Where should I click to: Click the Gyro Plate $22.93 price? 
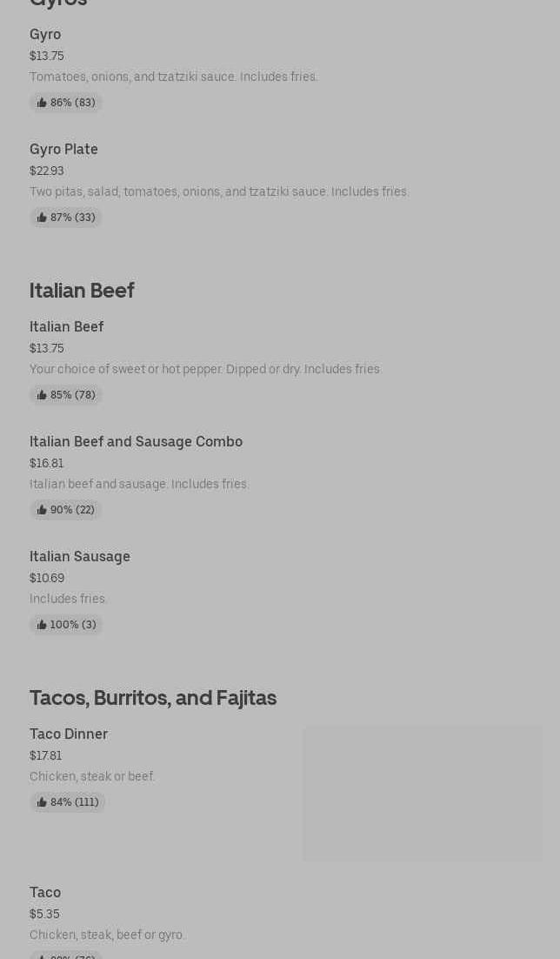[x=47, y=171]
